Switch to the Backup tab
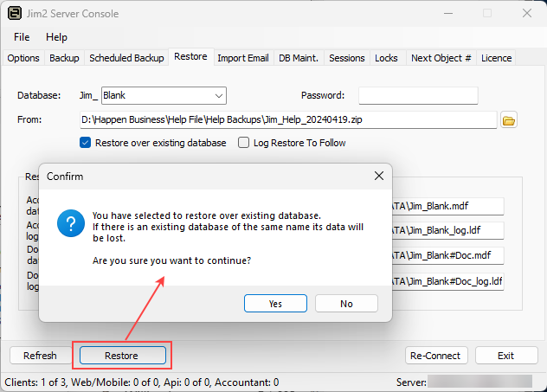This screenshot has height=392, width=547. pos(64,58)
